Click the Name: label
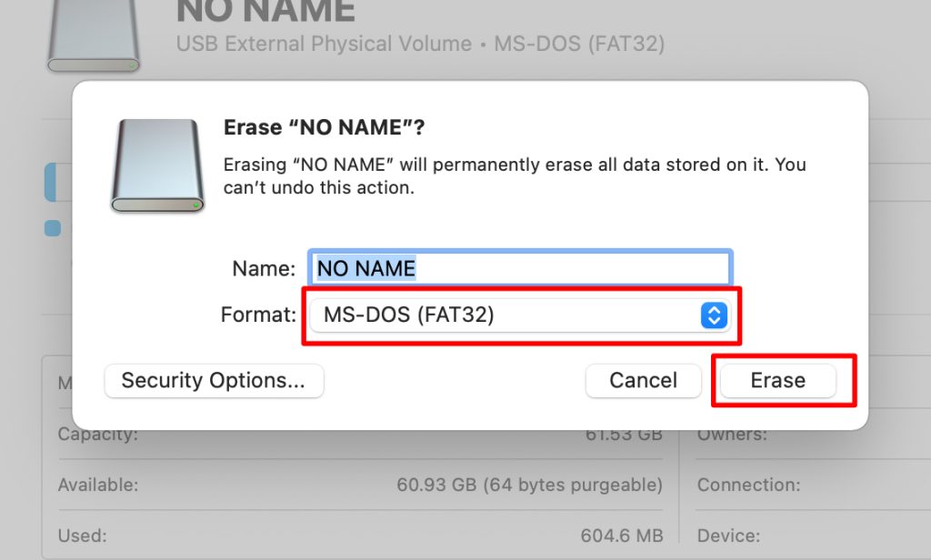Screen dimensions: 931x560 click(264, 269)
